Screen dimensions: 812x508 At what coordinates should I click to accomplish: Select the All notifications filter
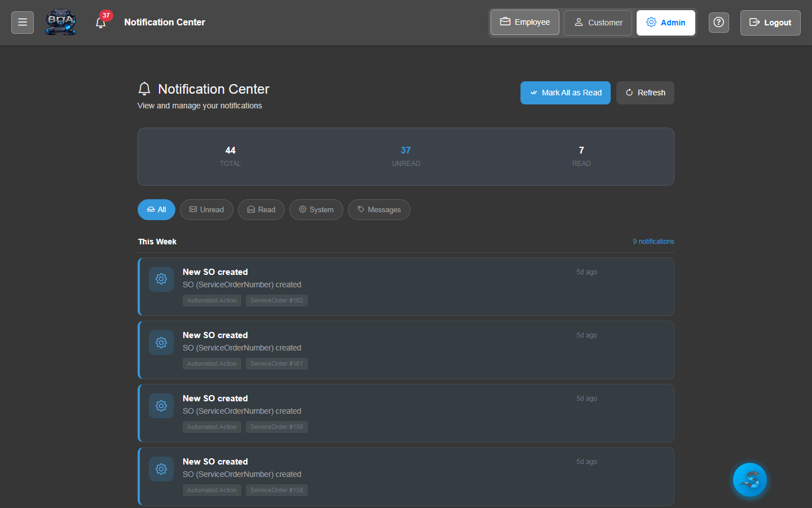click(x=156, y=209)
